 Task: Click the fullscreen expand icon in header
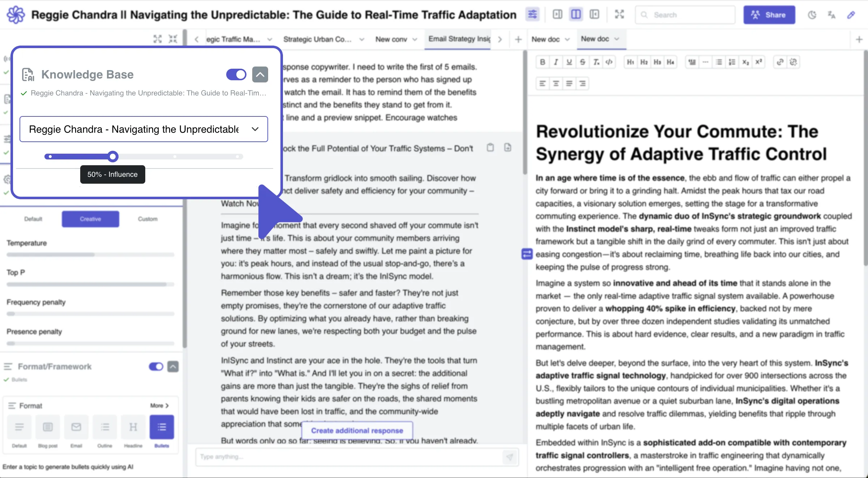619,14
